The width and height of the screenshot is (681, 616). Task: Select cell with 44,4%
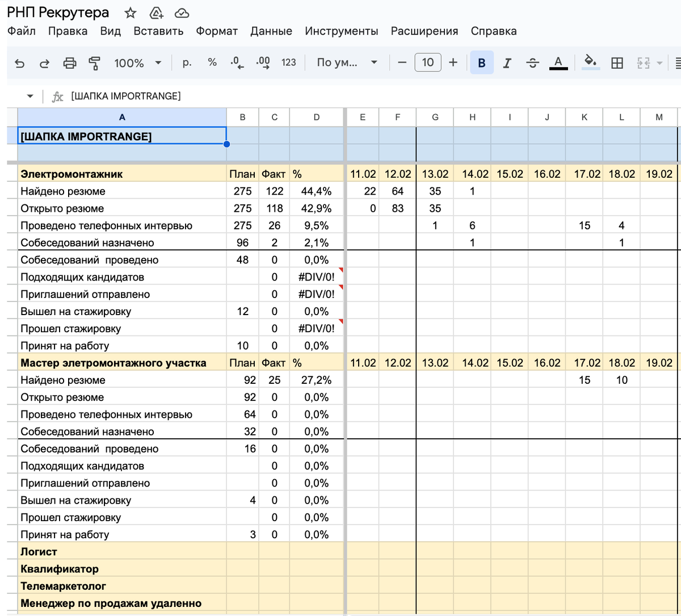point(317,191)
